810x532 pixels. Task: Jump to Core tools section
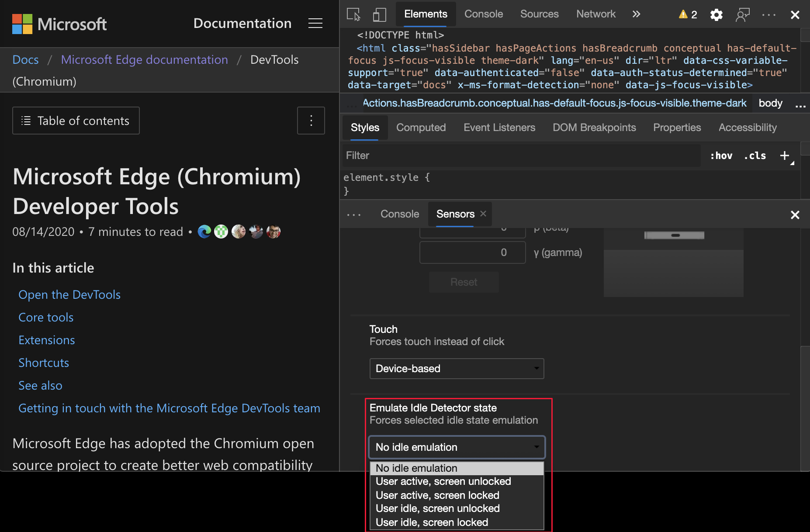tap(46, 317)
